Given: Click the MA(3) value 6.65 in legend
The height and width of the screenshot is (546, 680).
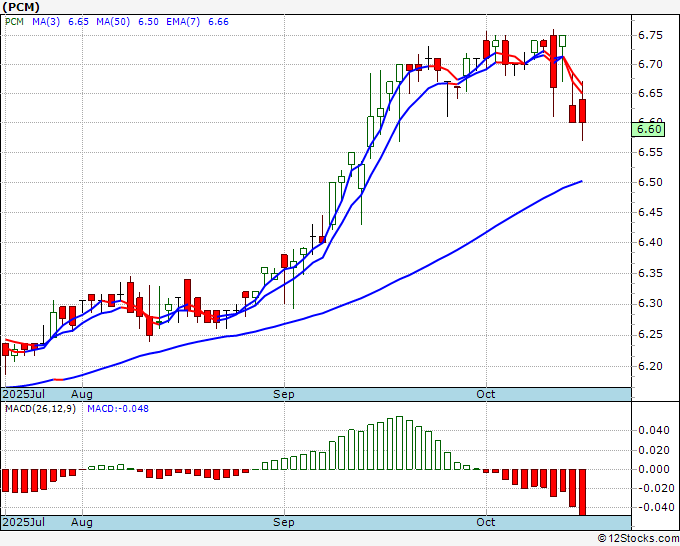Looking at the screenshot, I should click(78, 22).
